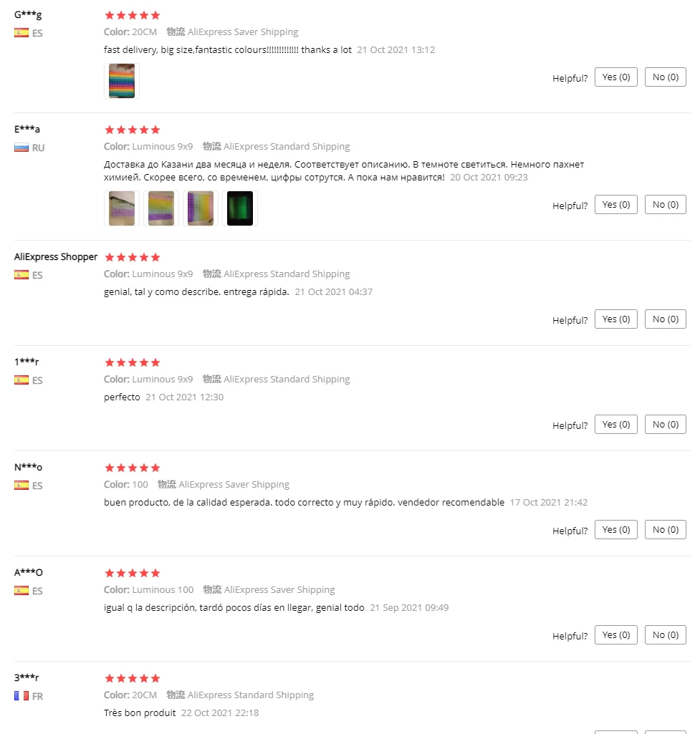This screenshot has width=700, height=734.
Task: Vote No on AliExpress Shopper's review
Action: coord(666,319)
